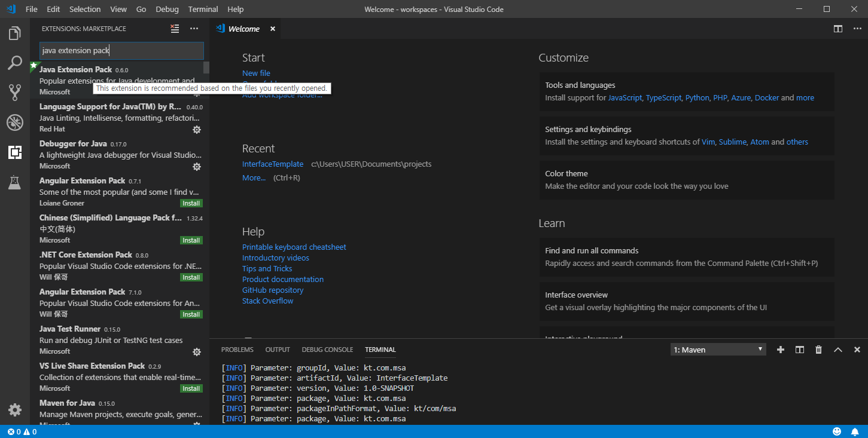Viewport: 868px width, 438px height.
Task: Open the Selection menu
Action: [x=85, y=9]
